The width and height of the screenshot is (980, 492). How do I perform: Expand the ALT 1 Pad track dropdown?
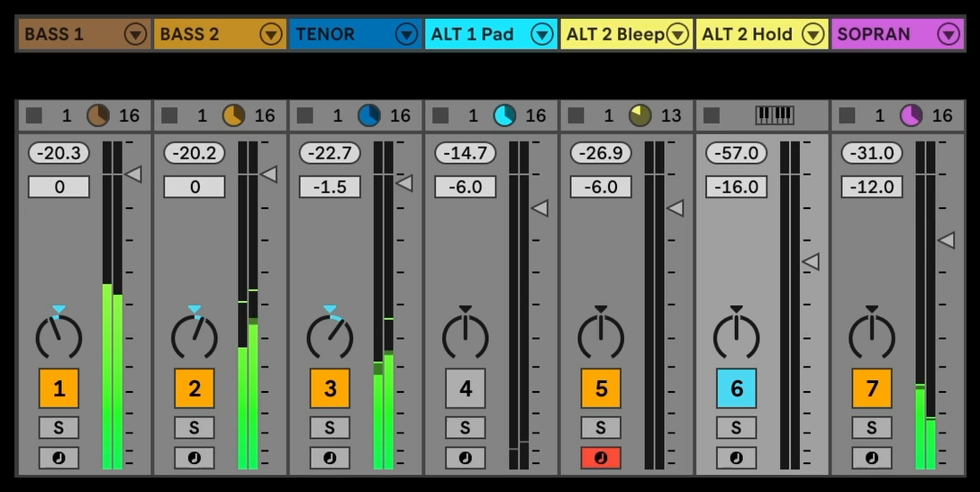542,35
